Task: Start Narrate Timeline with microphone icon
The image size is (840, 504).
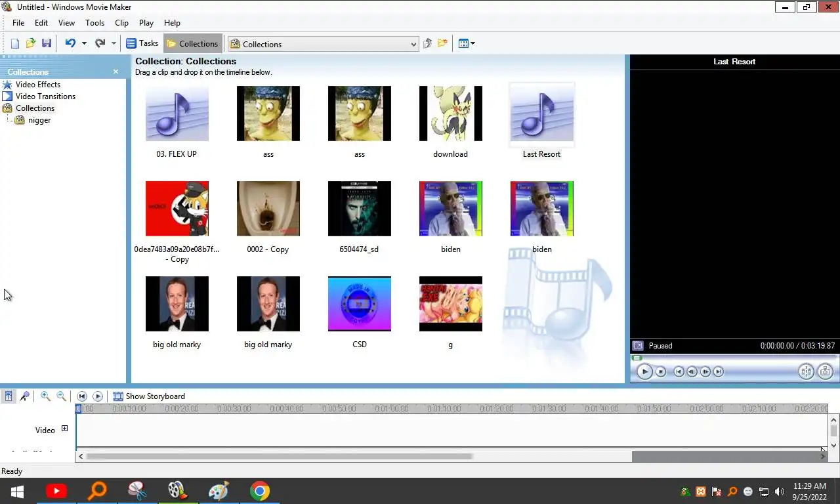Action: coord(24,396)
